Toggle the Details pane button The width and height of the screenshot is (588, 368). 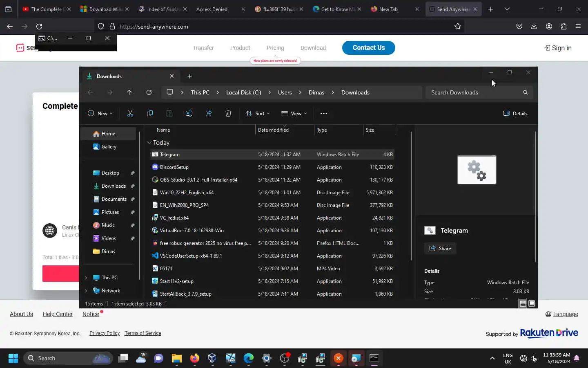(x=515, y=113)
